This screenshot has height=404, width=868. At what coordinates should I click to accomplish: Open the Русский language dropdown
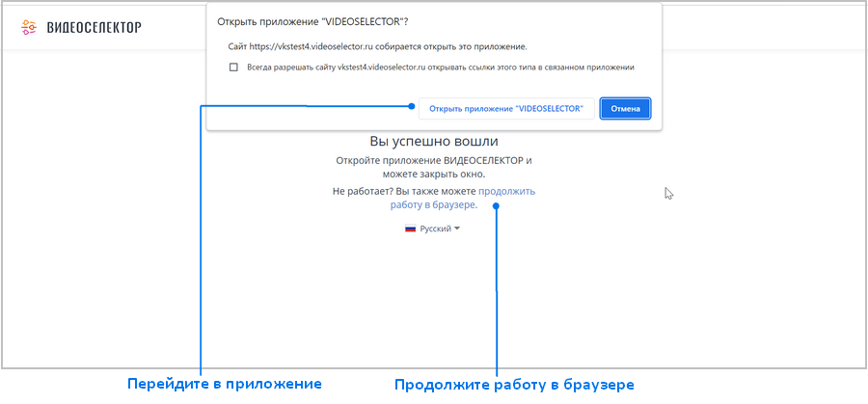tap(433, 229)
